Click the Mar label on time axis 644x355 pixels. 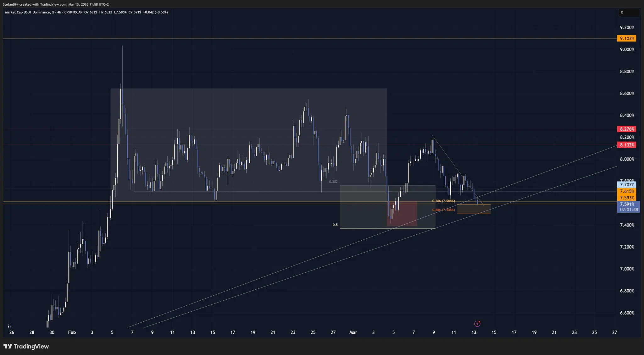[353, 332]
